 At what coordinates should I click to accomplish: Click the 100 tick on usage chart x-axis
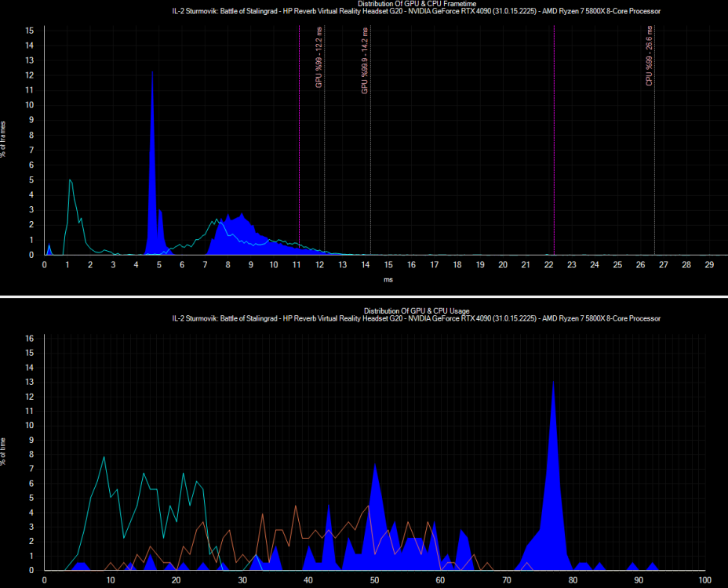(704, 580)
